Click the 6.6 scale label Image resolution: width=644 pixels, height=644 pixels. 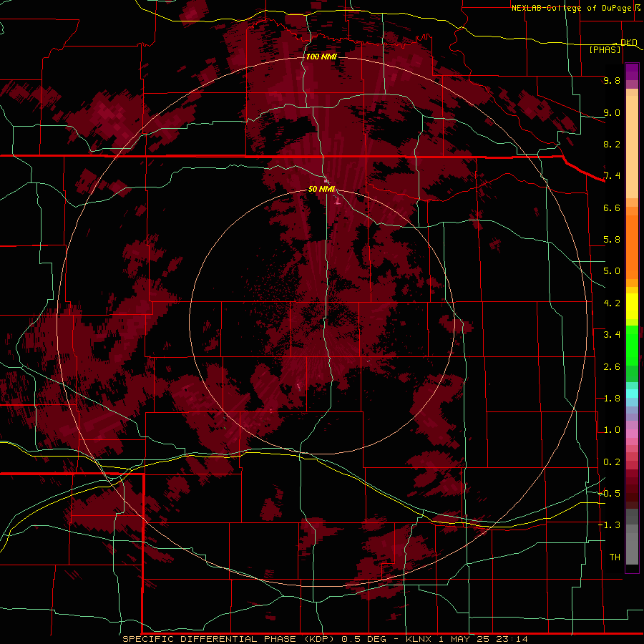tap(612, 208)
